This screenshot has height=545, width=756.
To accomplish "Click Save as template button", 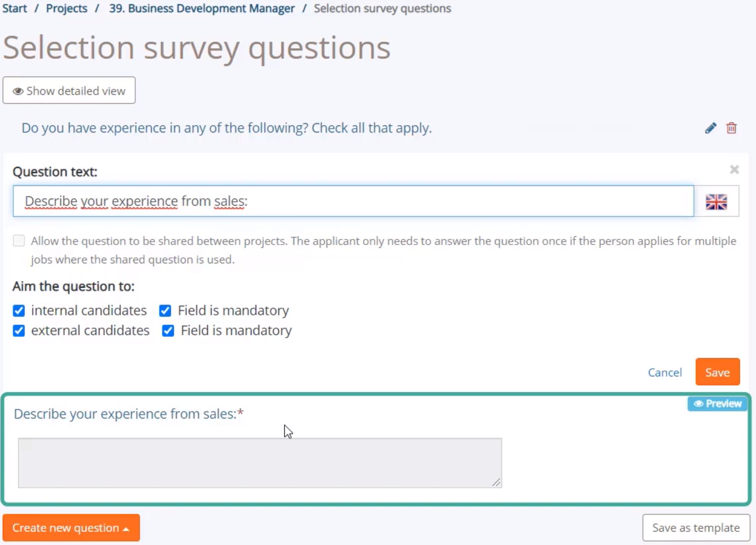I will pos(696,528).
